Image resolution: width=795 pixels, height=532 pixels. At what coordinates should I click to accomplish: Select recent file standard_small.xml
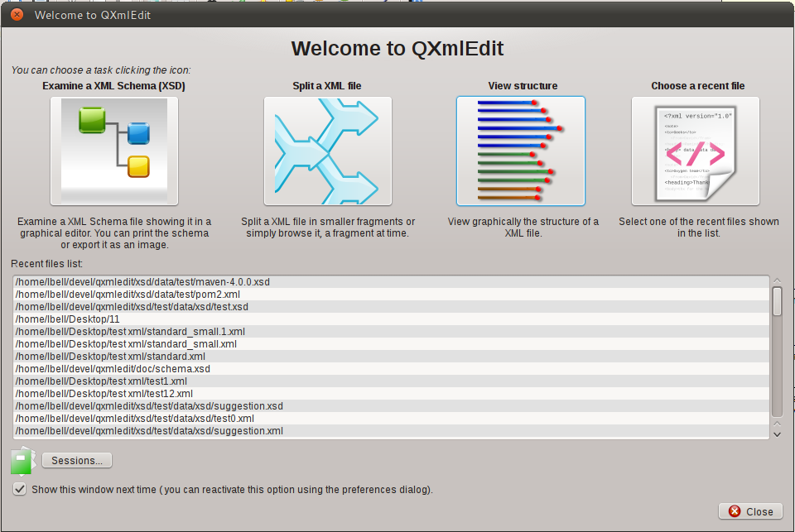click(x=391, y=344)
